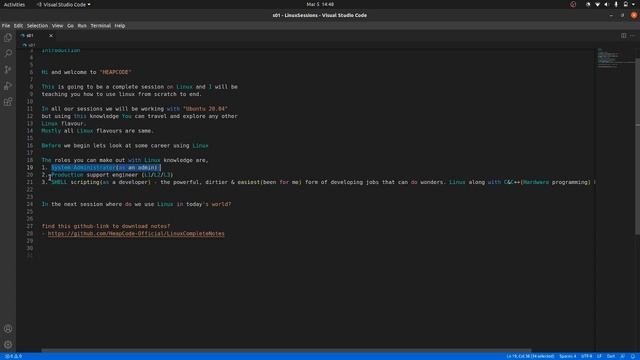
Task: Open the notifications bell in status bar
Action: pos(633,356)
